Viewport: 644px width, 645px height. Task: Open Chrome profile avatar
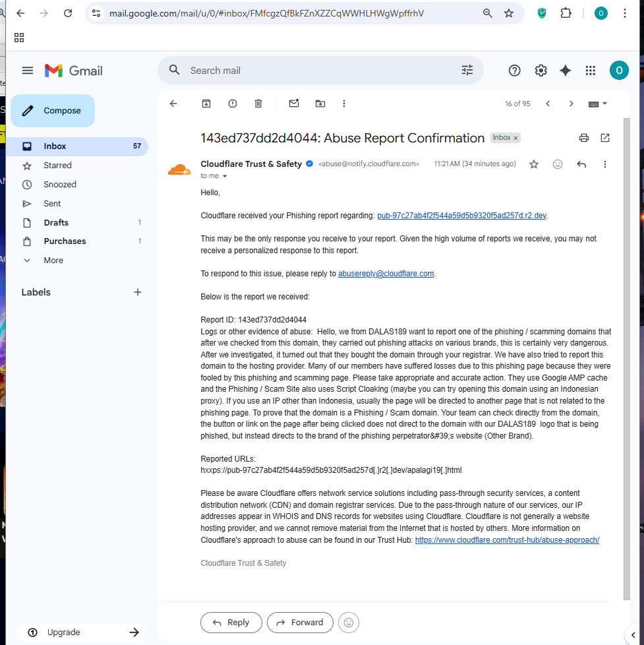pos(600,13)
